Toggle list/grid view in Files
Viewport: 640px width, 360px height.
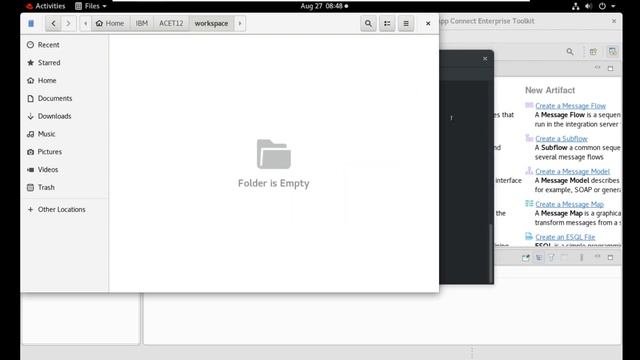387,24
